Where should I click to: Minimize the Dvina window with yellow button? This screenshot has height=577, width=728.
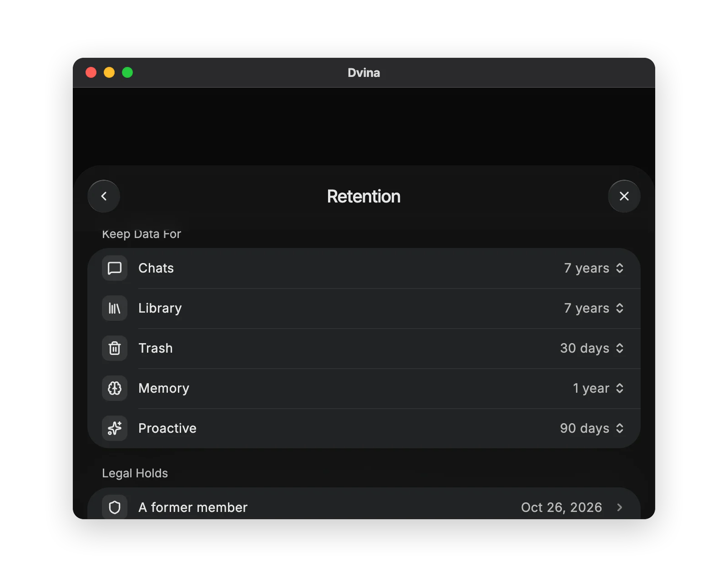(109, 72)
